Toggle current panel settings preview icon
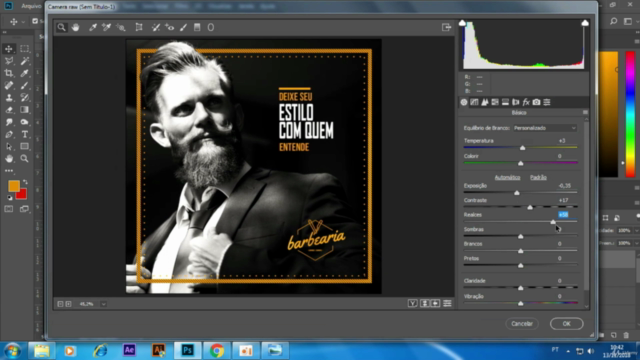The image size is (640, 360). [447, 303]
